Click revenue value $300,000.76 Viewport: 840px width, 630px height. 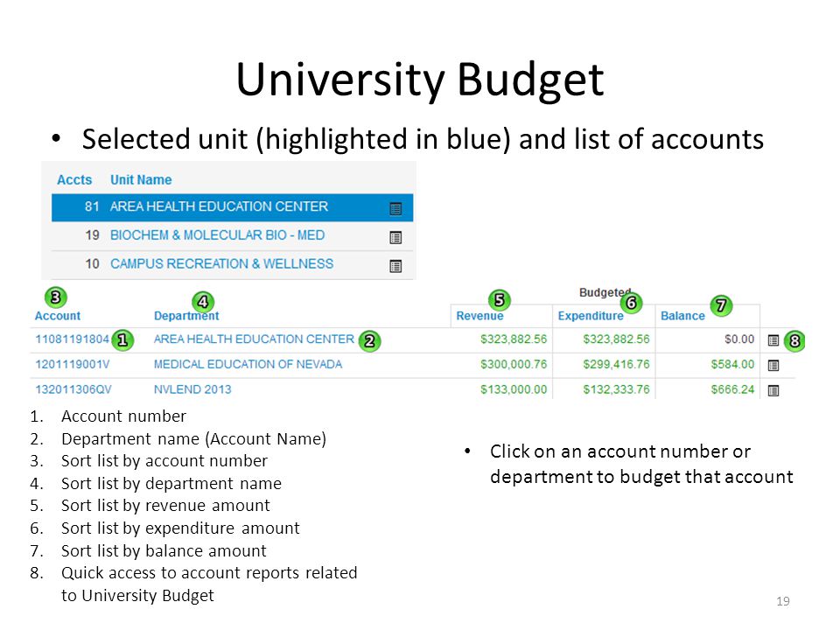pos(514,364)
